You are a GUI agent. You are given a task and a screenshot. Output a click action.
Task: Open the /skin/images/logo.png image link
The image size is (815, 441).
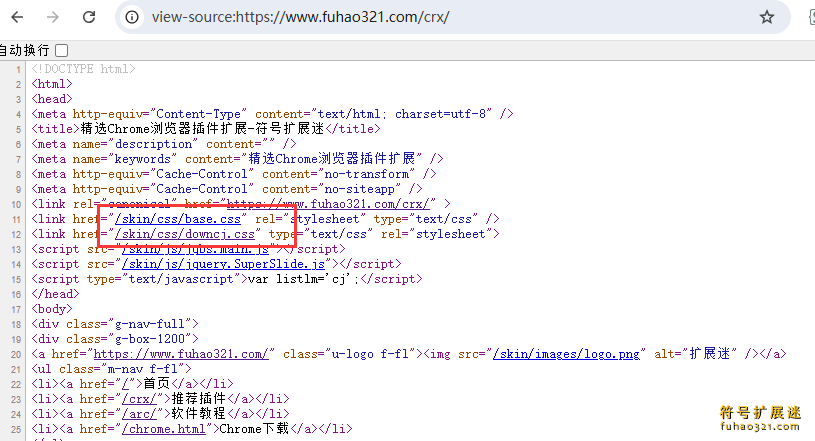[566, 354]
